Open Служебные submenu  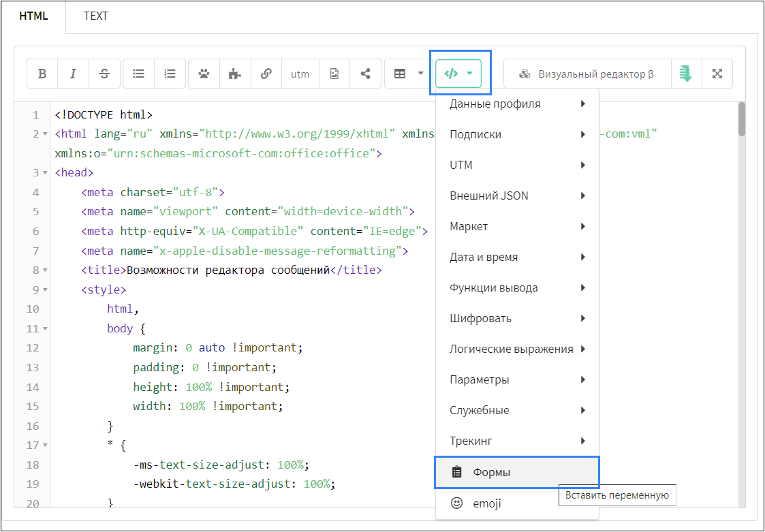(517, 410)
